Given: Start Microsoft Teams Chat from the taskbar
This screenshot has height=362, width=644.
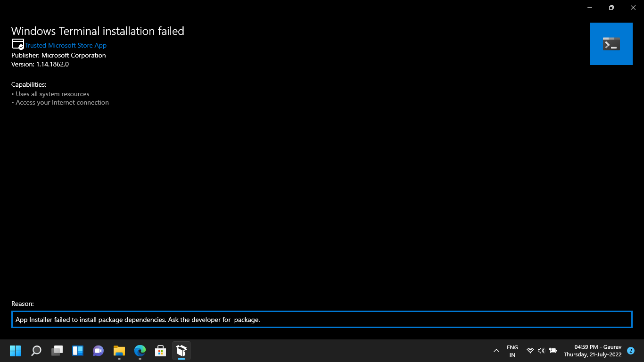Looking at the screenshot, I should 98,351.
